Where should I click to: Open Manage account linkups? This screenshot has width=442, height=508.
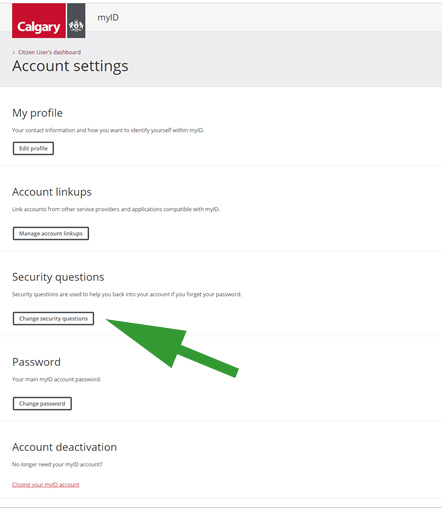pos(51,233)
